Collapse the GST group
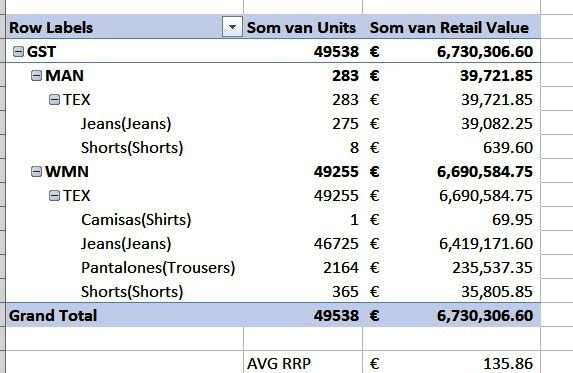Screen dimensions: 573x373 coord(18,52)
